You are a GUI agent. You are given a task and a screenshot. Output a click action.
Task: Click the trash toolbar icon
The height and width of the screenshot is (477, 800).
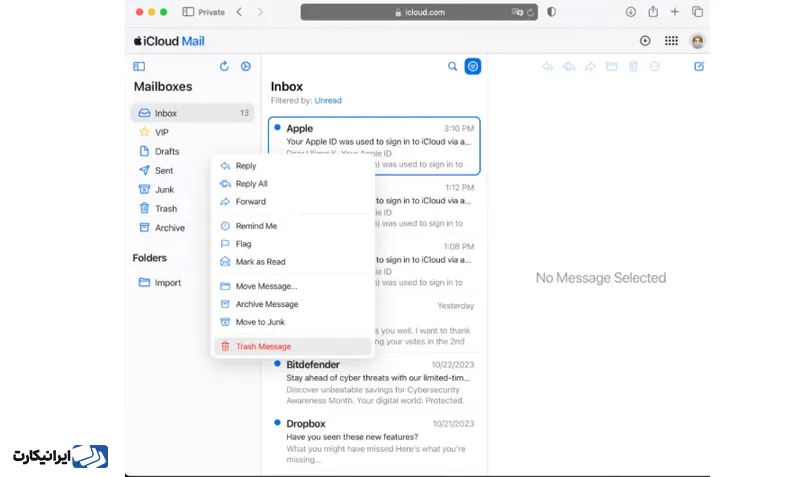click(x=633, y=66)
